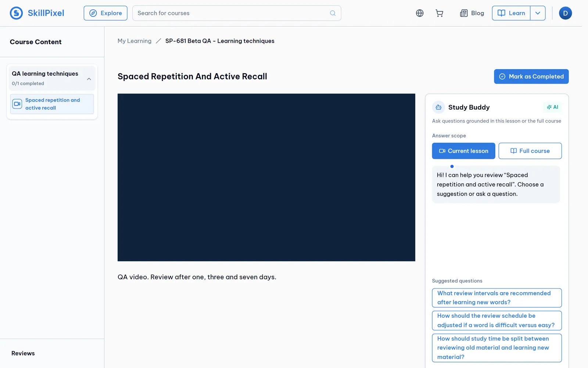588x368 pixels.
Task: Open the Learn dropdown arrow
Action: 538,13
